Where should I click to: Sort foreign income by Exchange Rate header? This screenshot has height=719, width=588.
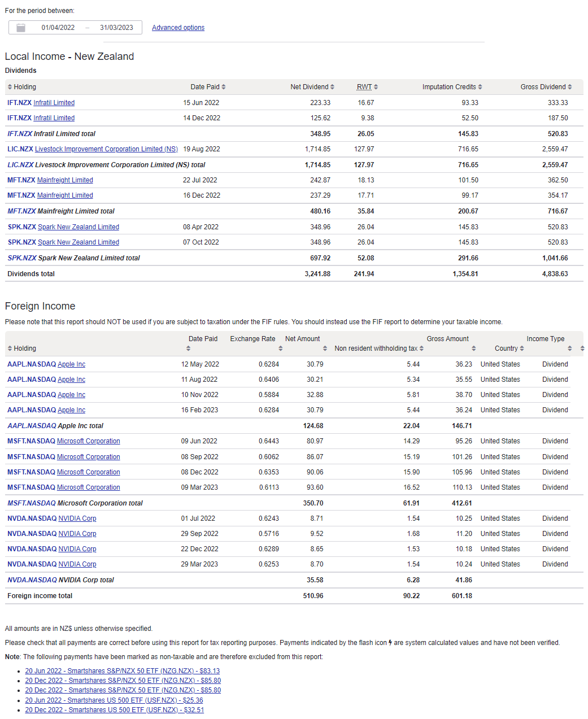tap(255, 343)
